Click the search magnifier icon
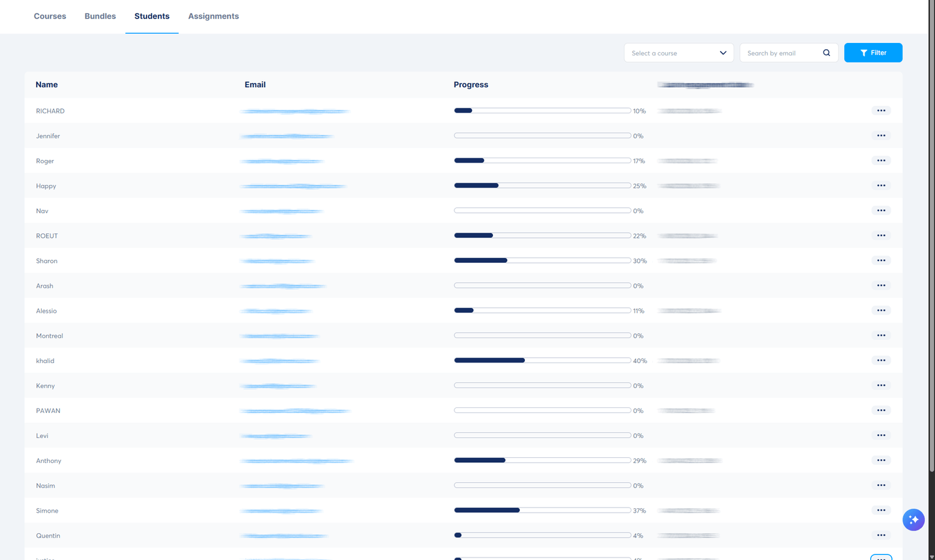This screenshot has width=935, height=560. (x=827, y=53)
